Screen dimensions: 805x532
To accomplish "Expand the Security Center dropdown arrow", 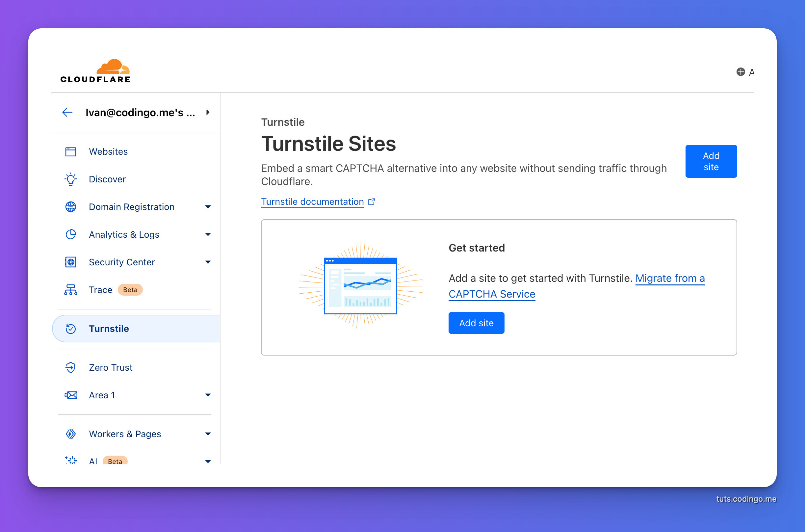I will click(x=208, y=262).
